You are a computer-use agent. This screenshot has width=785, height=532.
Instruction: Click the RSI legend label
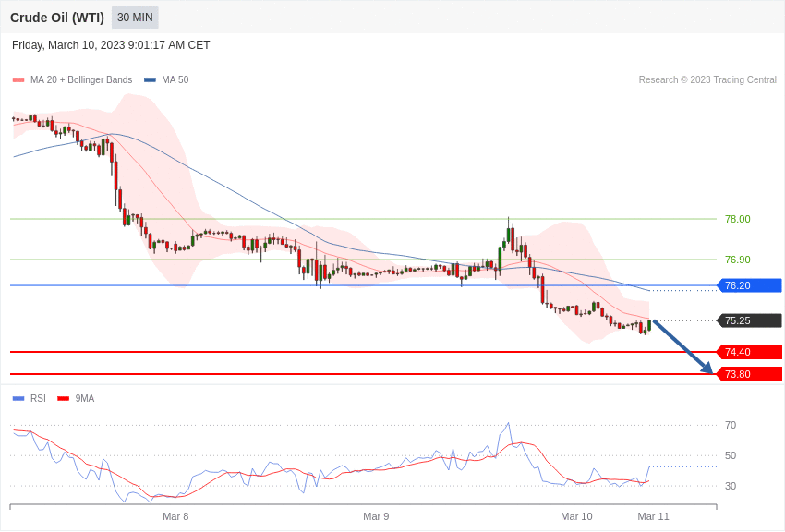tap(38, 398)
